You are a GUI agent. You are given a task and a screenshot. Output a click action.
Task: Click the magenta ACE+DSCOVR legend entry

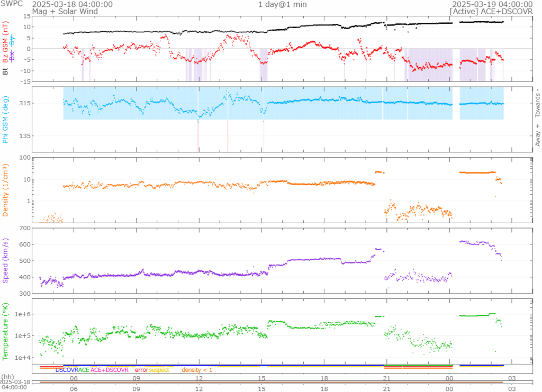click(x=110, y=370)
